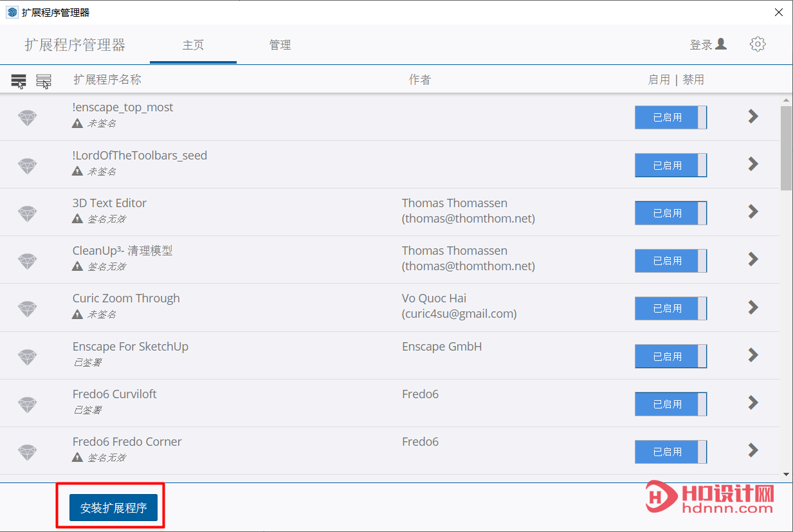Disable the !enscape_top_most extension toggle

[671, 118]
